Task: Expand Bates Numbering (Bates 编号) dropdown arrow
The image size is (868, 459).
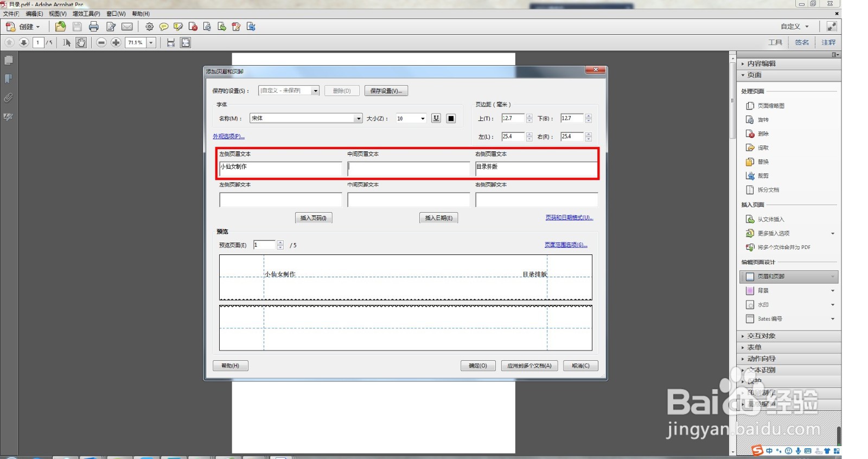Action: coord(833,319)
